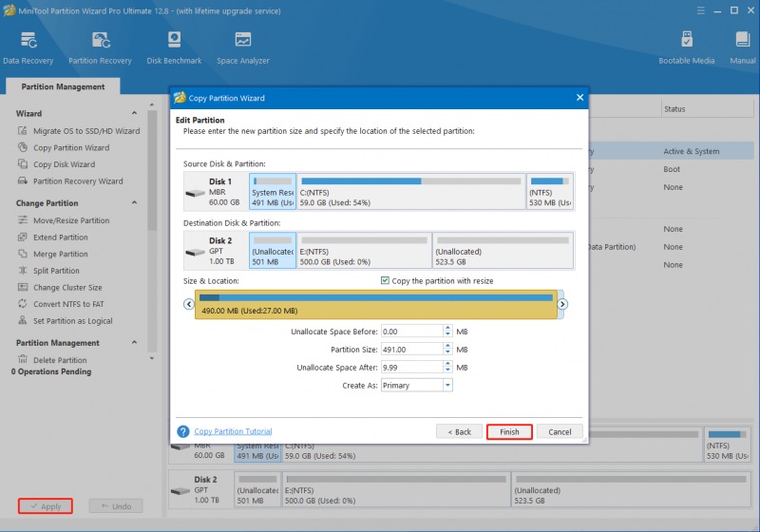
Task: Select Change Cluster Size in sidebar
Action: click(x=67, y=287)
